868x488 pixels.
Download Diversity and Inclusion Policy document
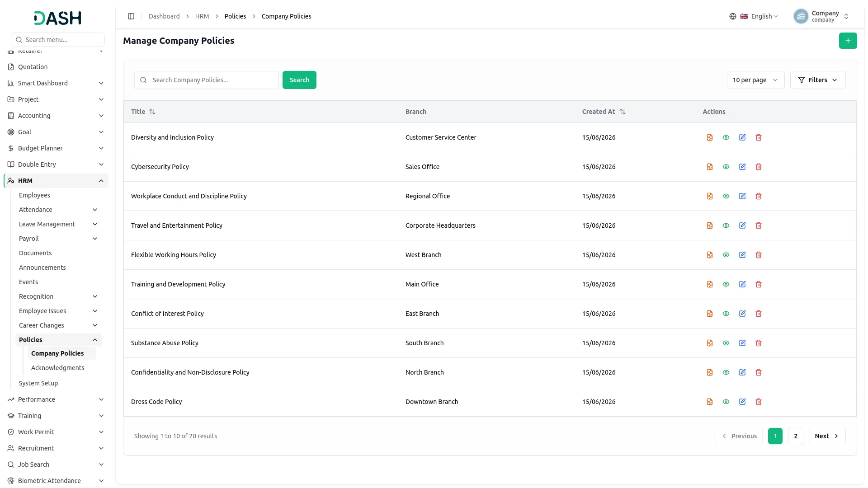click(710, 137)
